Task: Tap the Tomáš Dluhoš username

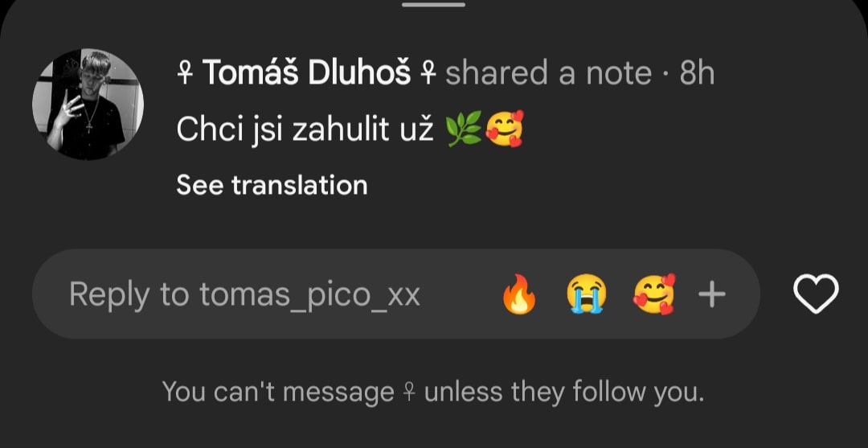Action: [x=307, y=72]
